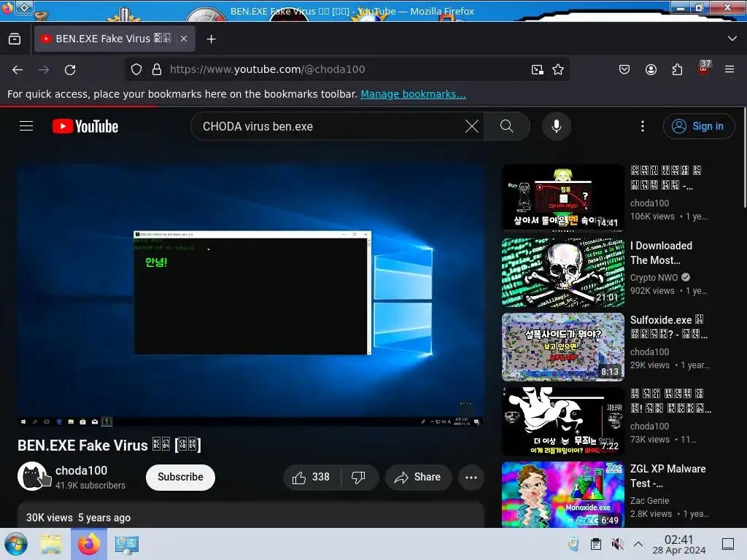Open 'I Downloaded The Most...' video title
The height and width of the screenshot is (560, 747).
coord(661,253)
